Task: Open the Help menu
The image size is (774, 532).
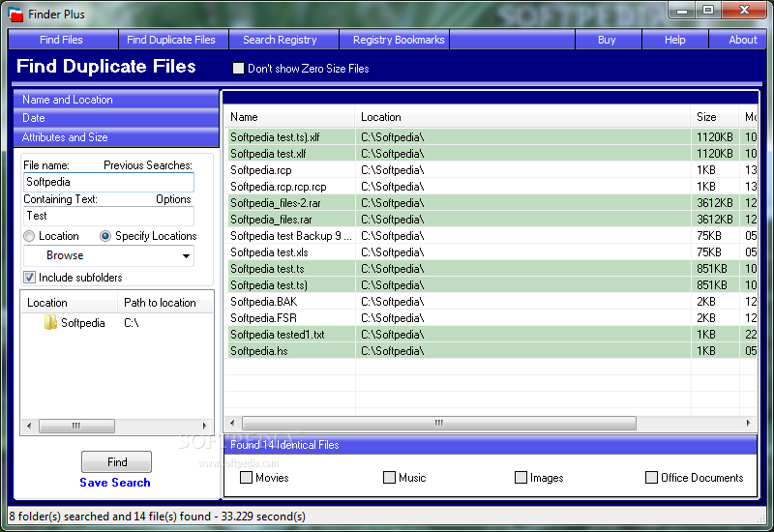Action: [x=674, y=40]
